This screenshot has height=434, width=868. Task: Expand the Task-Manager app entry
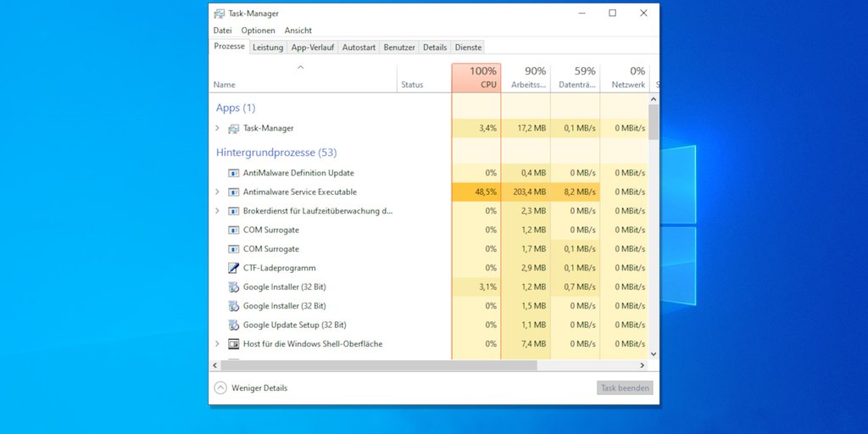coord(217,128)
